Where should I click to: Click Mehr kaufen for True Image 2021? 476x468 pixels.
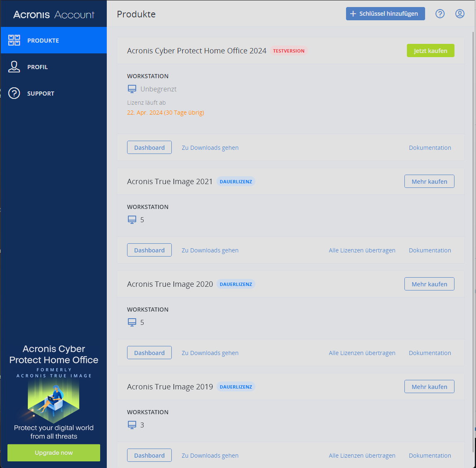click(429, 182)
